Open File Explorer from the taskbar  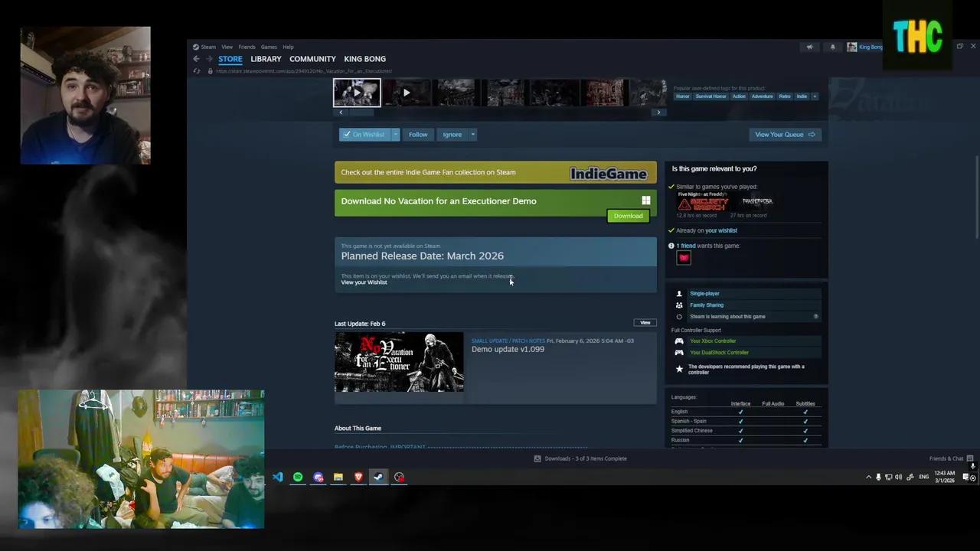pyautogui.click(x=338, y=477)
